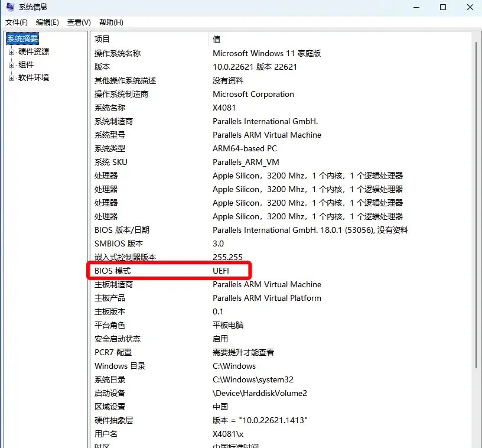Select the 启动设备 row
This screenshot has height=448, width=482.
point(281,393)
